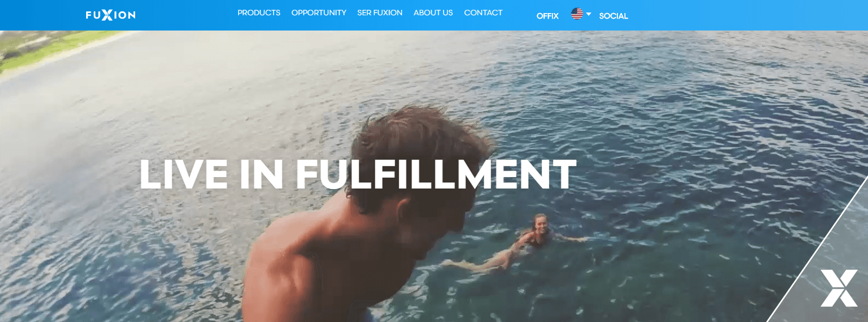Expand the country selector dropdown arrow
868x322 pixels.
(588, 14)
